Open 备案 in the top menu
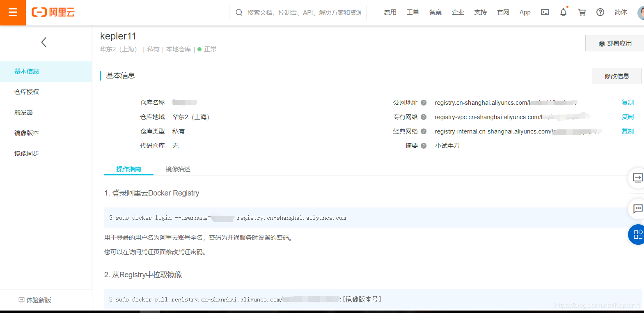The height and width of the screenshot is (313, 644). pos(435,12)
